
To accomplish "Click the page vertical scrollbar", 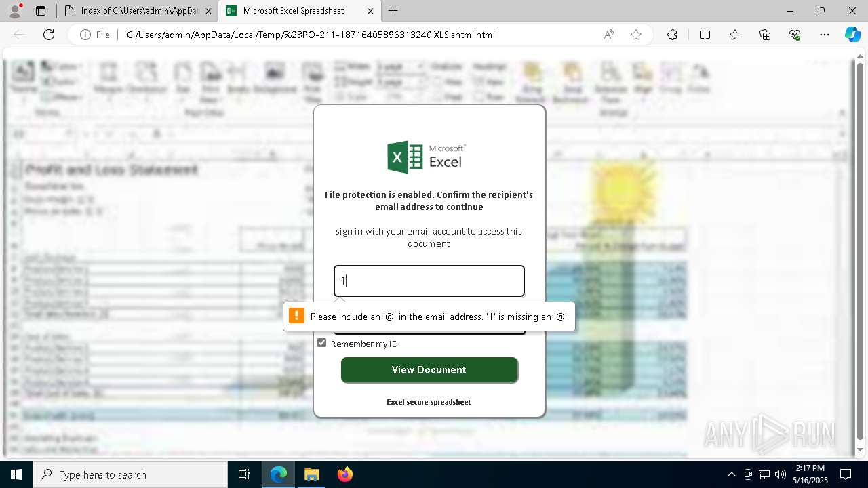I will tap(861, 251).
